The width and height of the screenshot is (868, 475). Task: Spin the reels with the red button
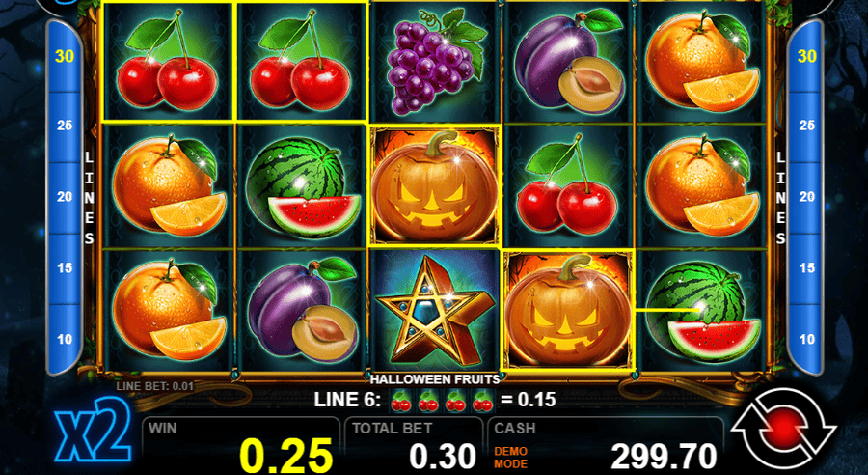(783, 431)
